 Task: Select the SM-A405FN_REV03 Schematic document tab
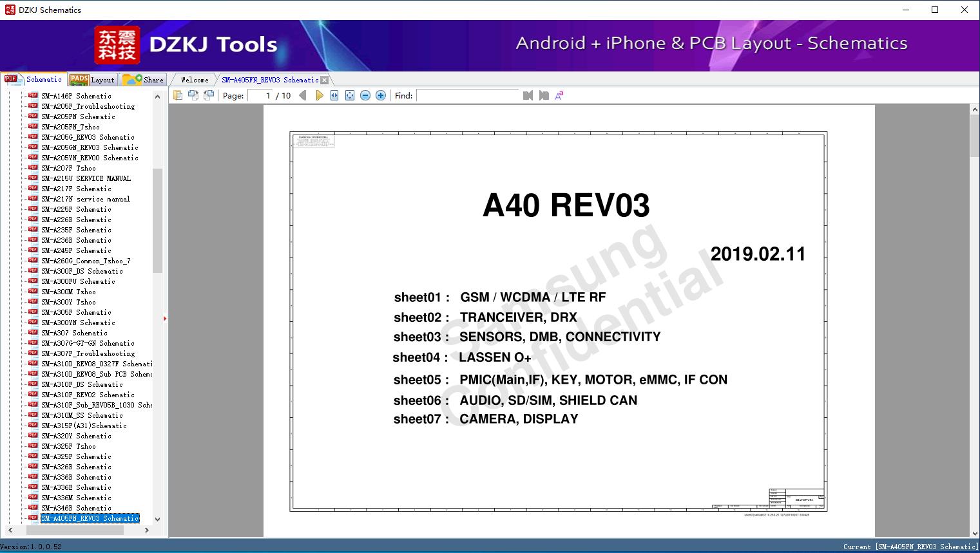(270, 80)
